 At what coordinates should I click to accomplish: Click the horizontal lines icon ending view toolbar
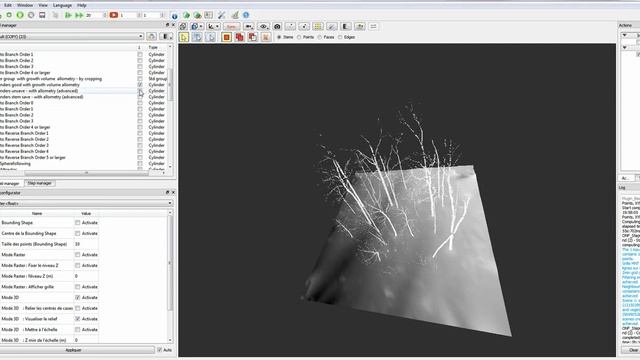coord(373,27)
